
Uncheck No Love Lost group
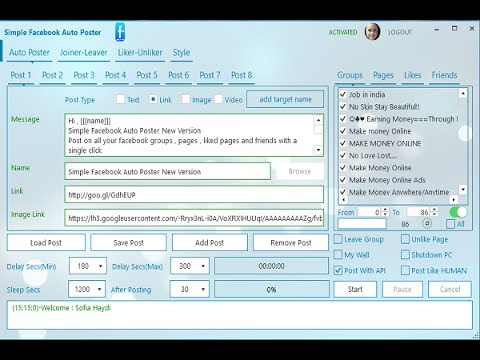(343, 155)
